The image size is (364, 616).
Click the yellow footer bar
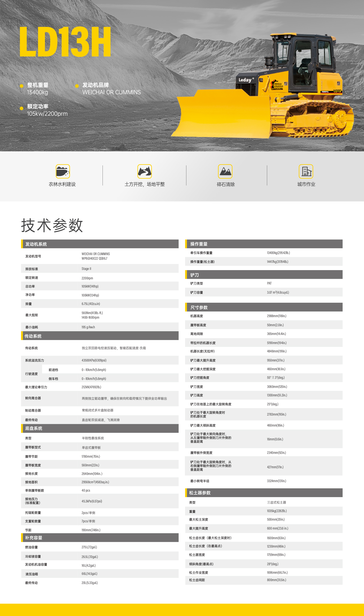click(182, 610)
